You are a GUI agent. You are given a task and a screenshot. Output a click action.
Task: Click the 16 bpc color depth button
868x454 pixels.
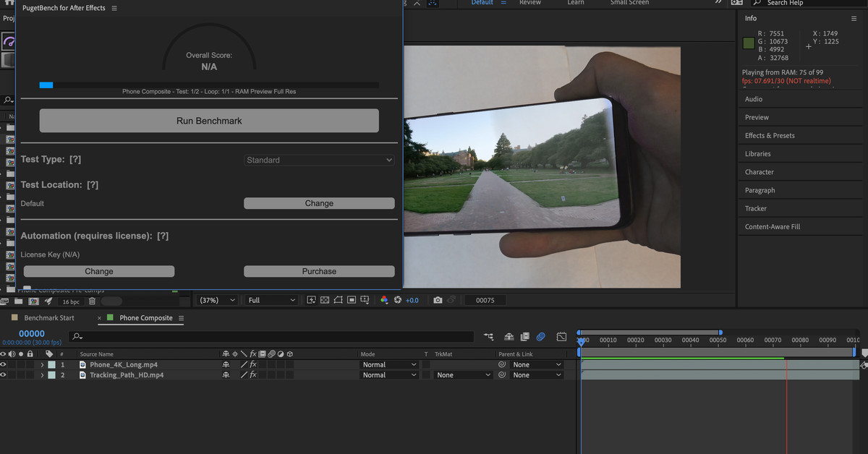tap(71, 301)
